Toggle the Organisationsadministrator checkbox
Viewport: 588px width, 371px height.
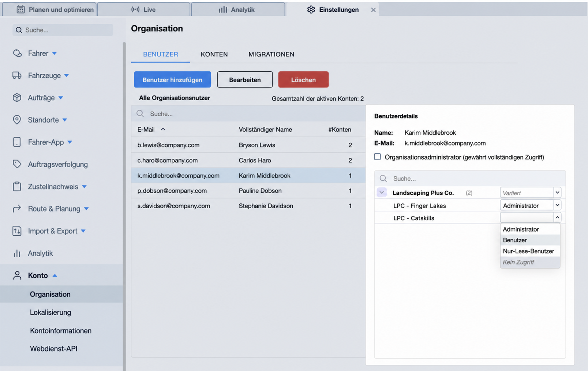[x=377, y=157]
